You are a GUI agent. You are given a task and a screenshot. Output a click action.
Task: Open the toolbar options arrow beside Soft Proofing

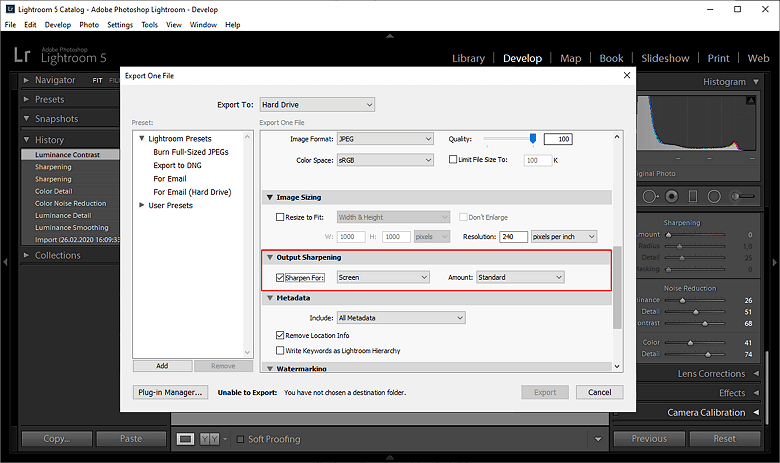tap(598, 439)
